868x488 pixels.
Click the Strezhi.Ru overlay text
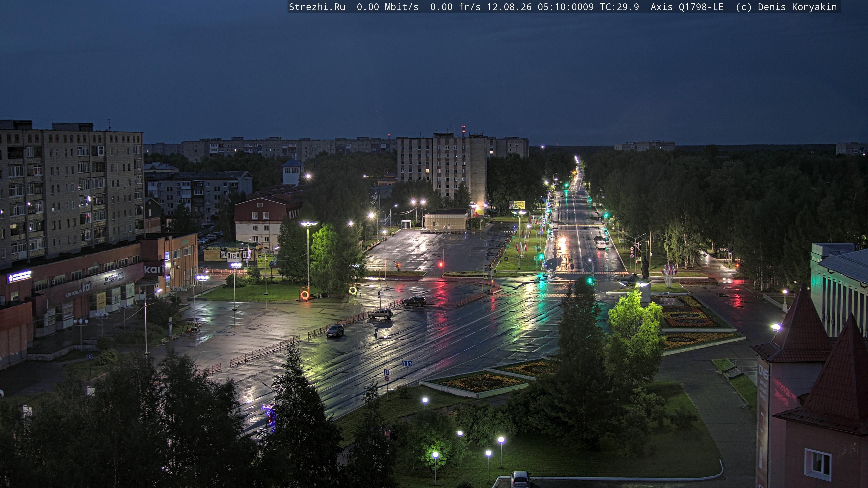click(x=317, y=7)
